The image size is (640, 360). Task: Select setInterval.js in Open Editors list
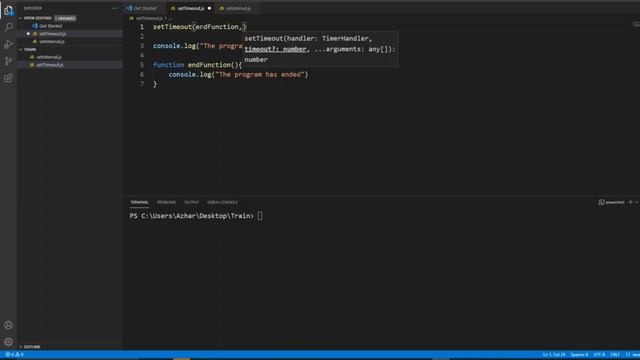(x=52, y=41)
